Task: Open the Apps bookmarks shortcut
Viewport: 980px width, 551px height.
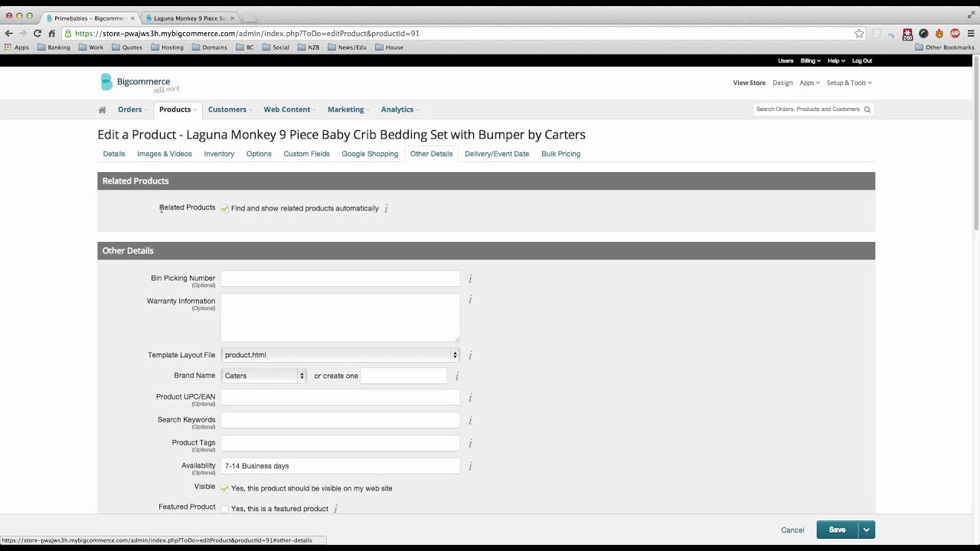Action: click(x=16, y=47)
